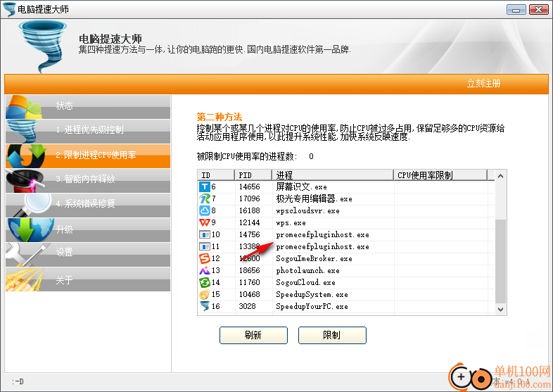Viewport: 553px width, 392px height.
Task: Click PID value 3028
Action: (x=247, y=306)
